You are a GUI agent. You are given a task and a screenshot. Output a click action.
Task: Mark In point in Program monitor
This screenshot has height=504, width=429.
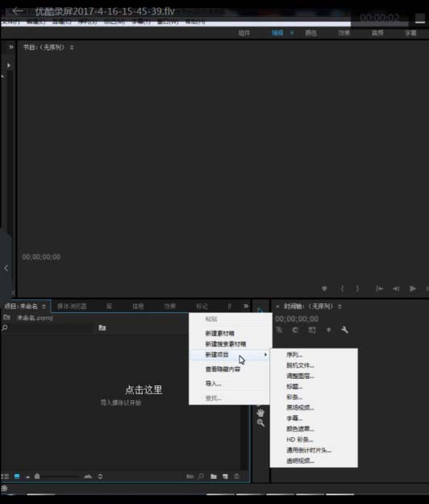point(342,289)
